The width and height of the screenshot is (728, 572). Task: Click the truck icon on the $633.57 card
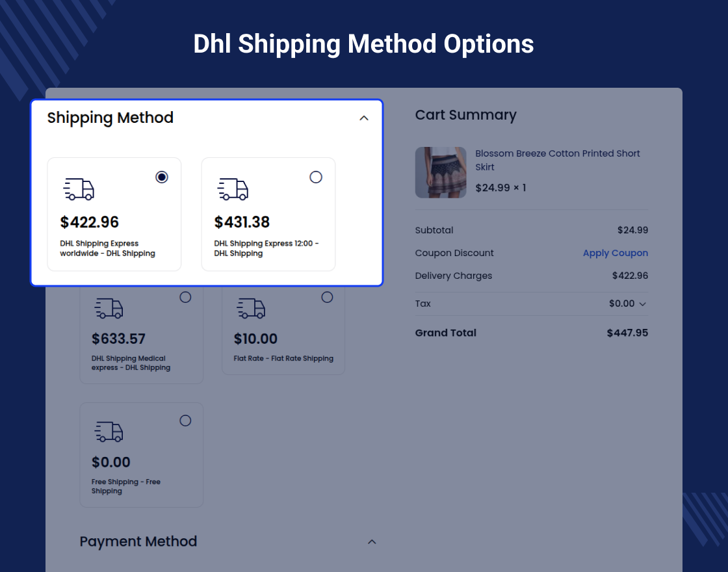click(109, 308)
